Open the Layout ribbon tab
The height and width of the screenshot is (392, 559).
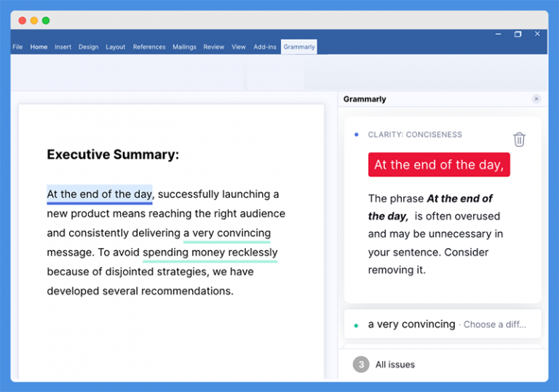pyautogui.click(x=116, y=47)
